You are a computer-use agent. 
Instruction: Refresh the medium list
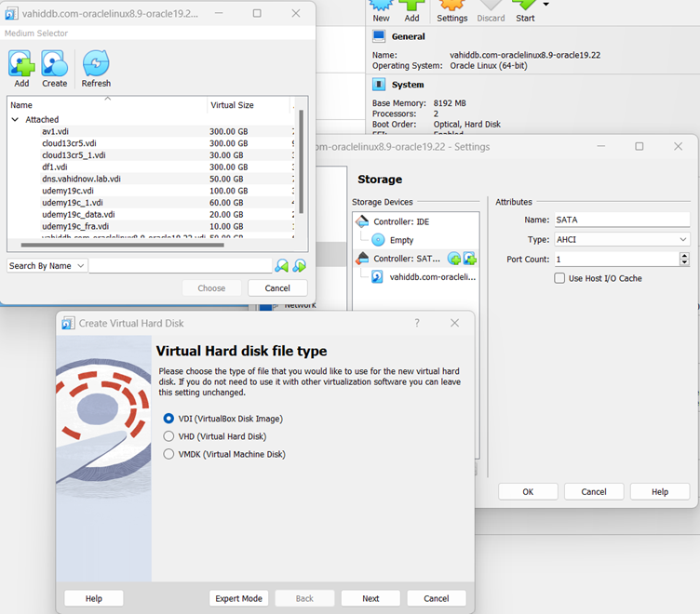(x=96, y=66)
